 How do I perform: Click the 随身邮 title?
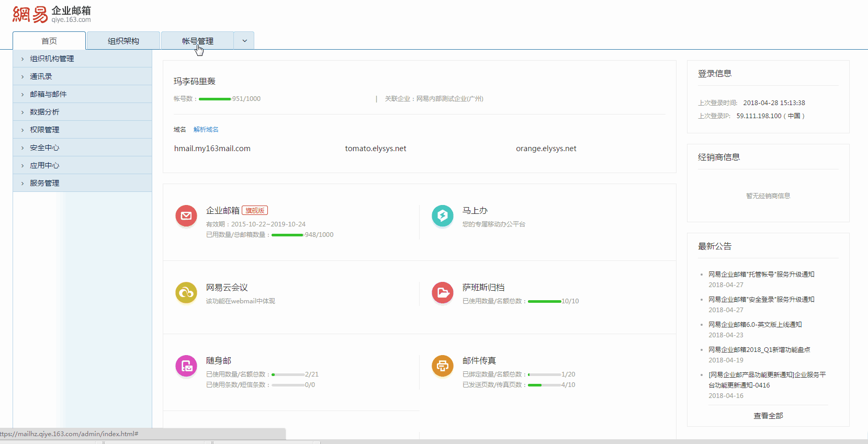click(219, 361)
